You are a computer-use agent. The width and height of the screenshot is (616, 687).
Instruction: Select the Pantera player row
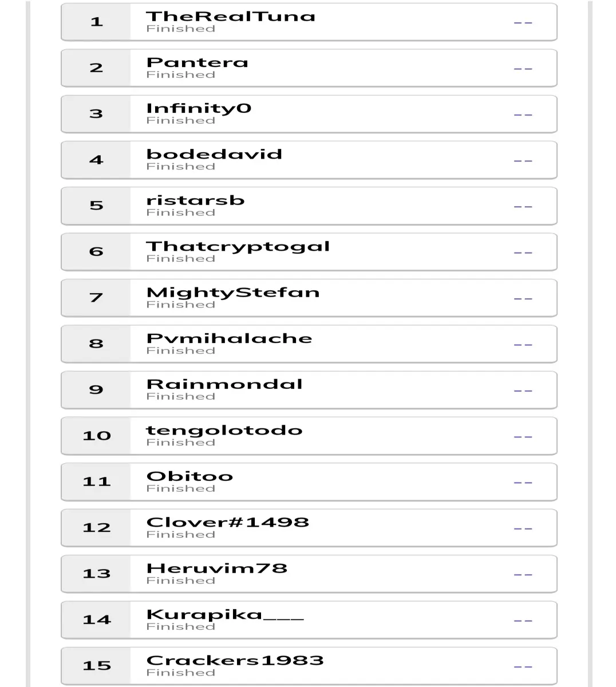click(309, 68)
